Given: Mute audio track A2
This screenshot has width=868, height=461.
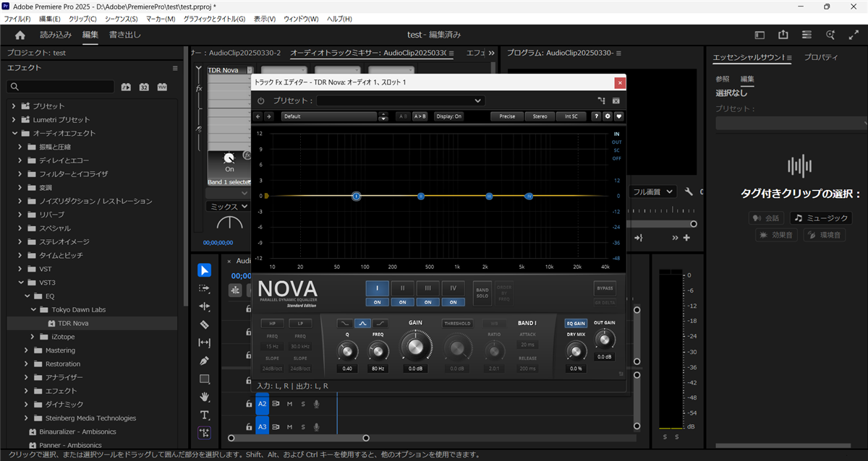Looking at the screenshot, I should (289, 404).
